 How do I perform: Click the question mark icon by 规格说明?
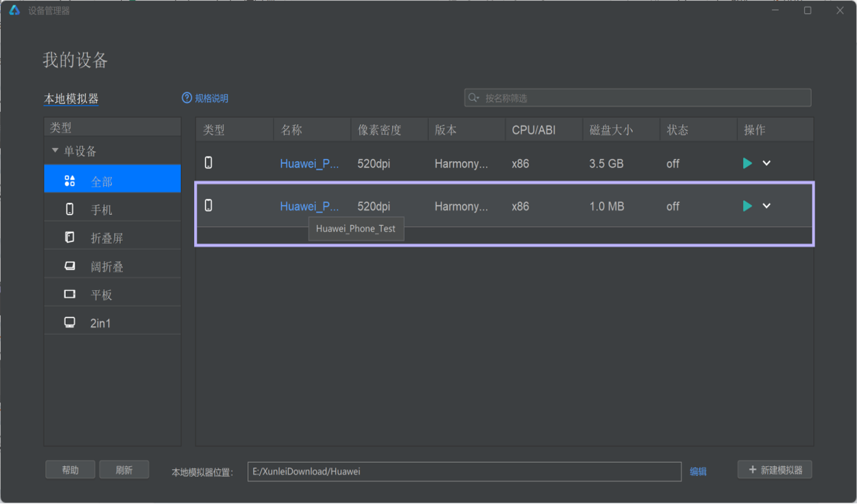click(x=186, y=98)
